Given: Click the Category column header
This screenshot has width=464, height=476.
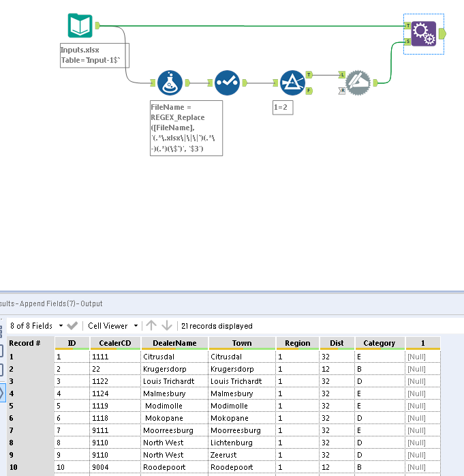Looking at the screenshot, I should 380,343.
